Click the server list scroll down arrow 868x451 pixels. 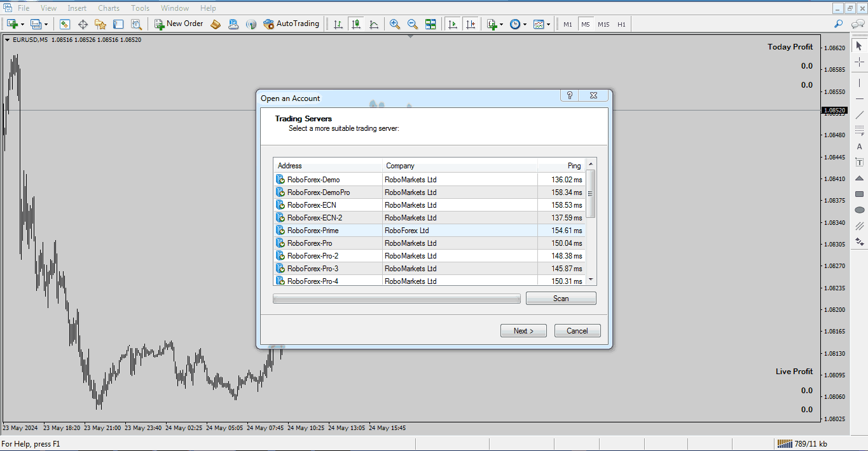point(591,280)
